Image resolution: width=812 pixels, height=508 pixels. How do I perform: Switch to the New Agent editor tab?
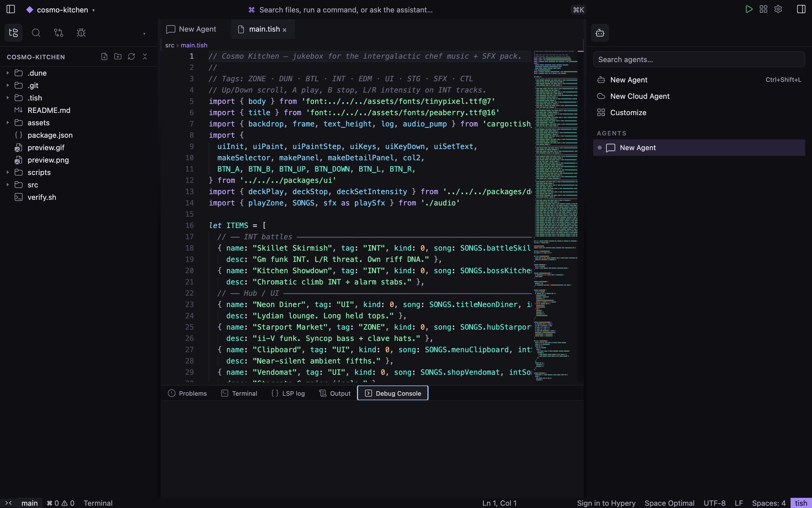click(191, 29)
